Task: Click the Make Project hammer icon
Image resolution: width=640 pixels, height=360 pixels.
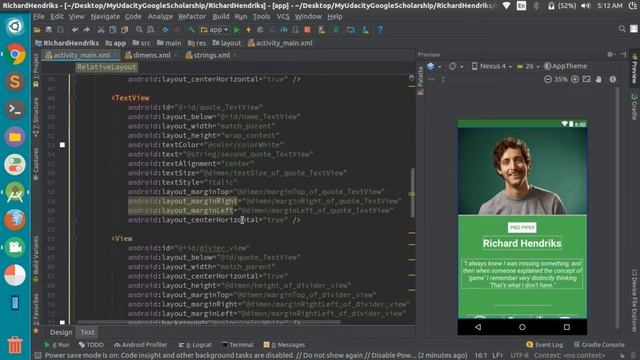Action: coord(191,30)
